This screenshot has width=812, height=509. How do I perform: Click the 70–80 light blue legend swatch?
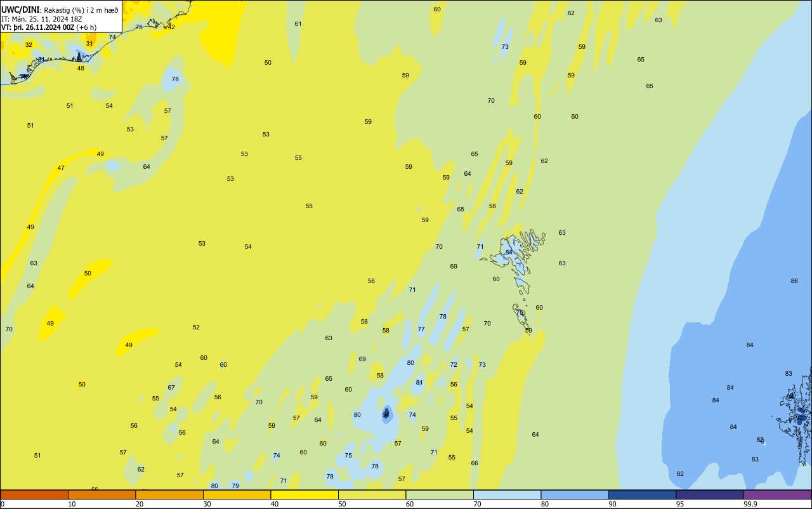click(507, 494)
